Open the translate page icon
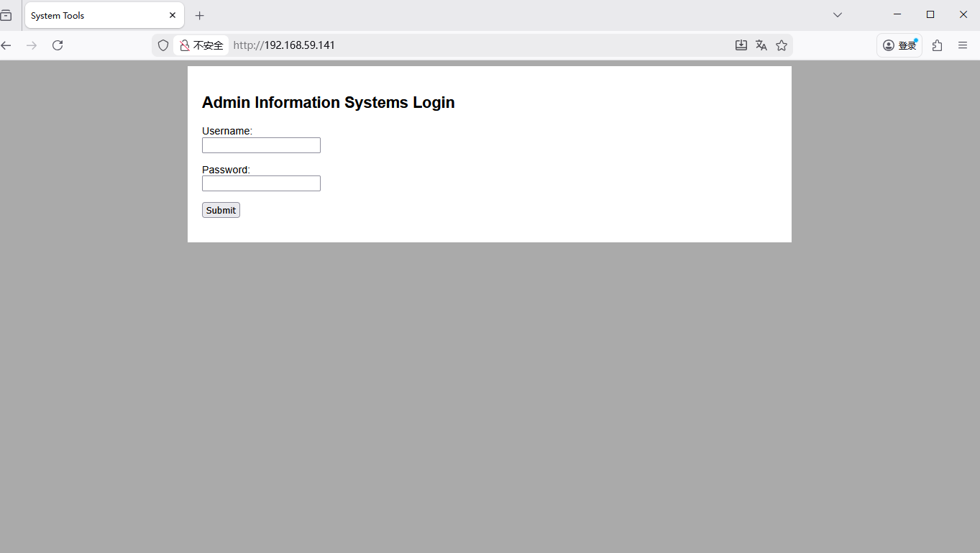Image resolution: width=980 pixels, height=553 pixels. tap(761, 45)
